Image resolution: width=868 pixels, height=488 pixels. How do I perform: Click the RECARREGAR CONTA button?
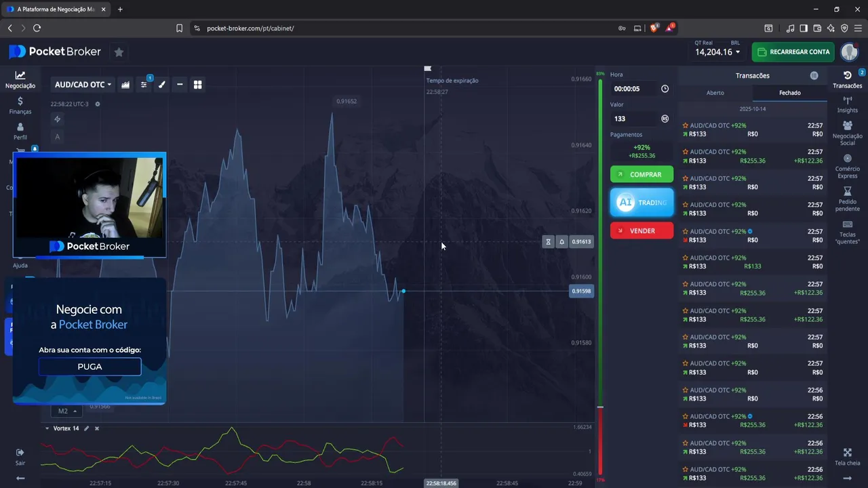coord(793,52)
